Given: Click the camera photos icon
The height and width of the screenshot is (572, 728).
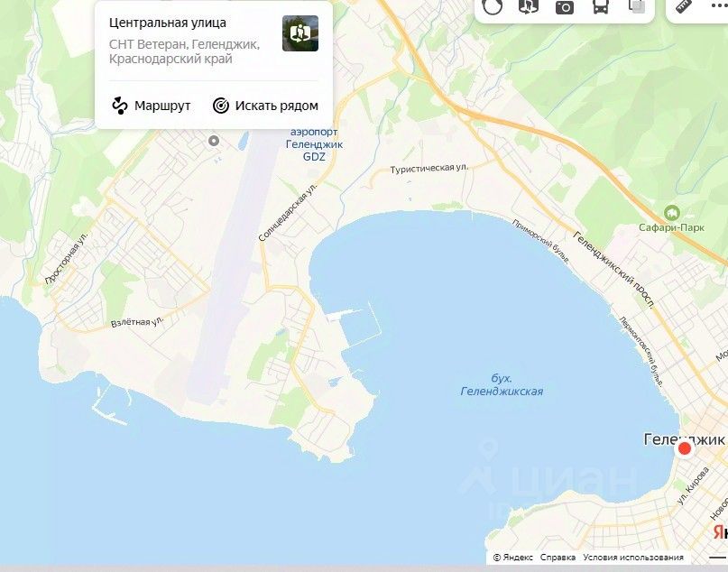Looking at the screenshot, I should [565, 6].
